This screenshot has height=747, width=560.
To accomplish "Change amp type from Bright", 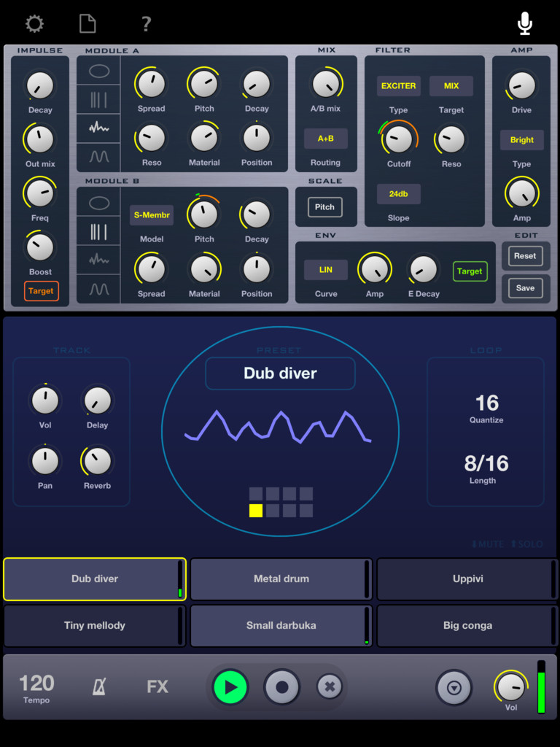I will tap(521, 140).
